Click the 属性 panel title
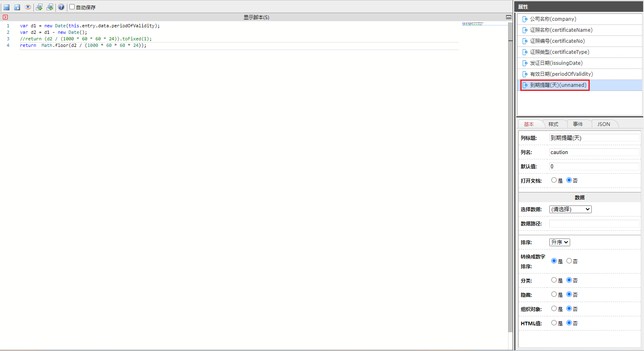Image resolution: width=644 pixels, height=351 pixels. click(523, 7)
